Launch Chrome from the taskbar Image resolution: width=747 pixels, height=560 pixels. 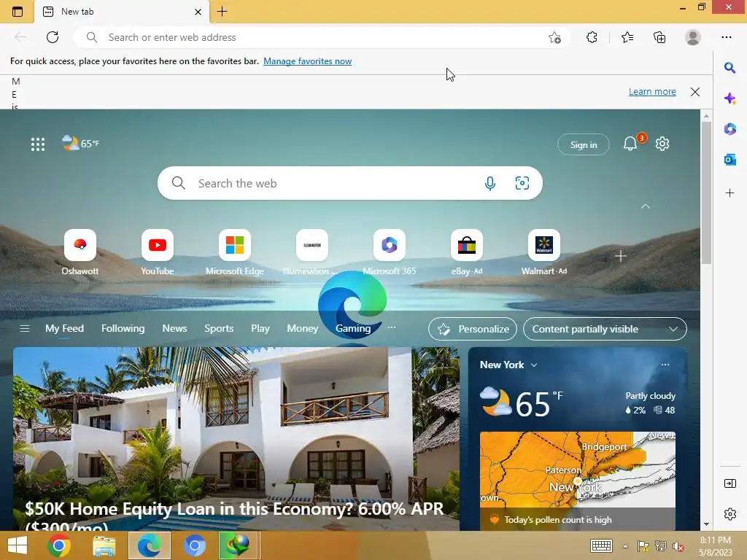(x=59, y=545)
